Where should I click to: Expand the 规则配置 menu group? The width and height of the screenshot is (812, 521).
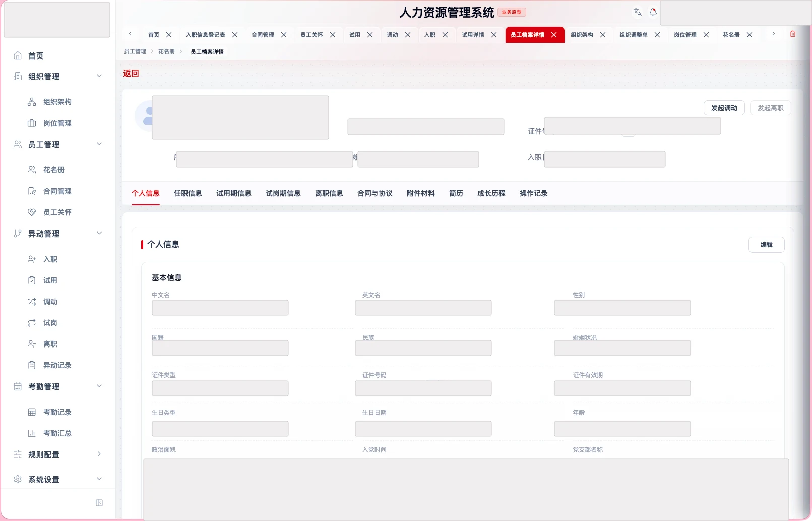coord(99,454)
